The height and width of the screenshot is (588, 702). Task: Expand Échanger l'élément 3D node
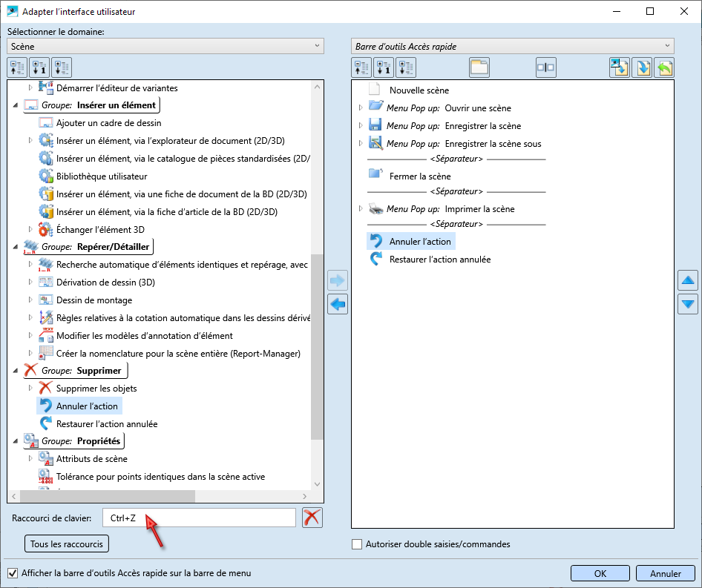pos(30,229)
